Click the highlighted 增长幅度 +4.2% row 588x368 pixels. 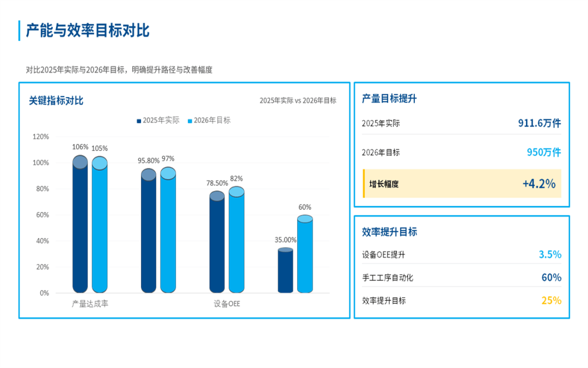point(462,184)
